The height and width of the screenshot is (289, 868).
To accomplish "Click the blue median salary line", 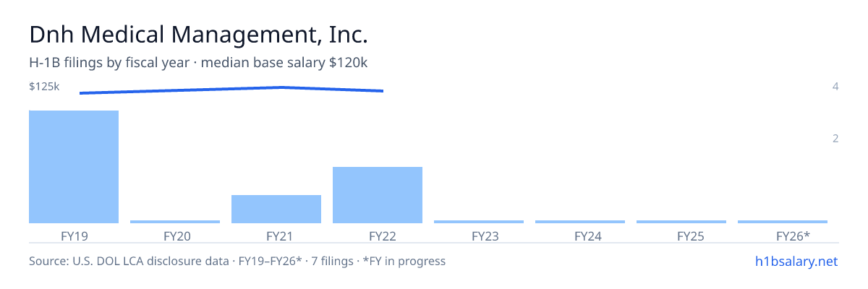I will tap(231, 90).
